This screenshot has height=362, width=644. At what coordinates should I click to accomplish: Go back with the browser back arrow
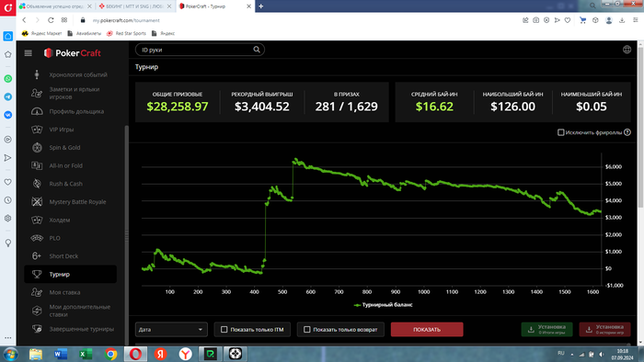[24, 20]
